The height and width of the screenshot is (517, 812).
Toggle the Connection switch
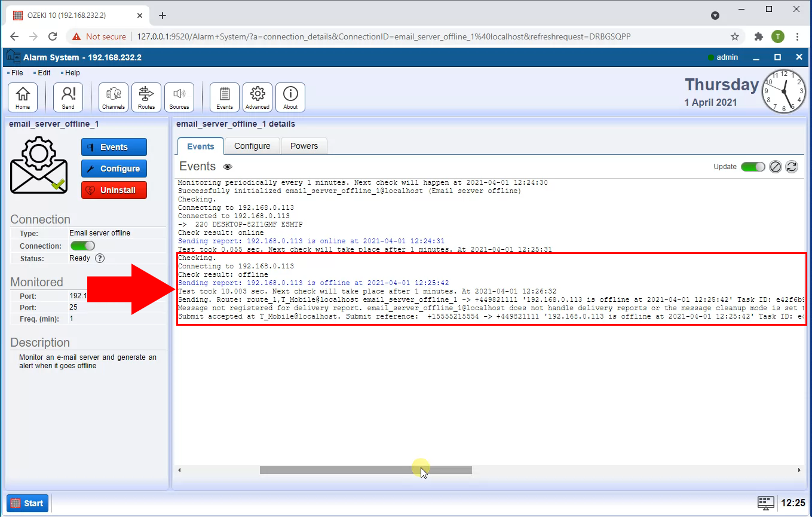click(x=82, y=246)
